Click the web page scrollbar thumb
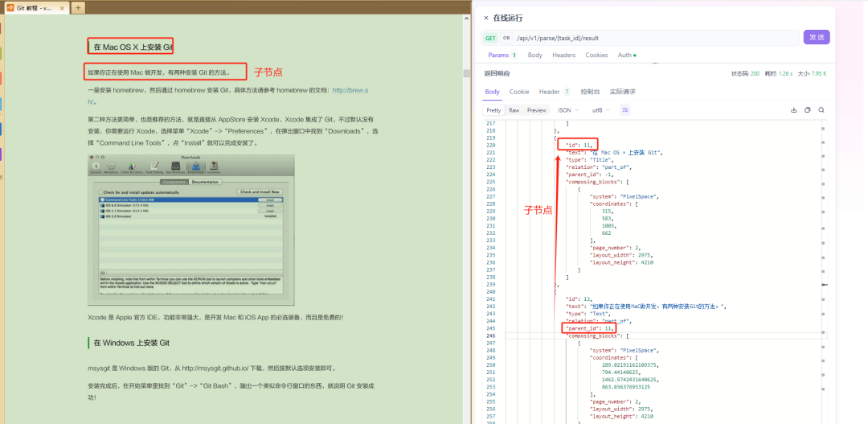The image size is (868, 424). pyautogui.click(x=467, y=73)
